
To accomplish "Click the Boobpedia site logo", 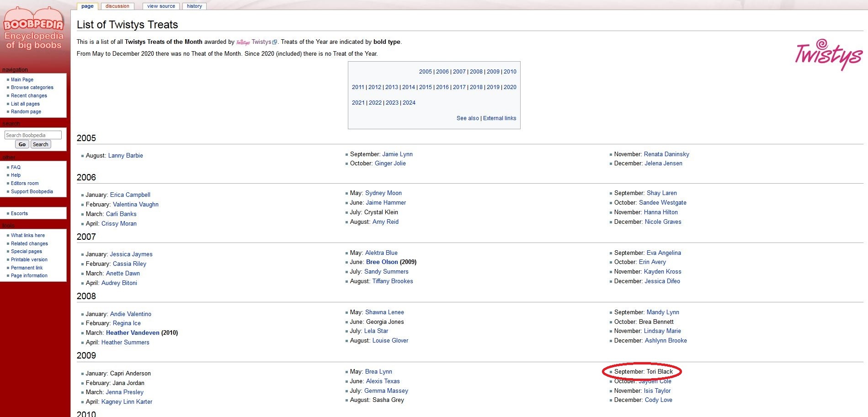I will point(33,29).
